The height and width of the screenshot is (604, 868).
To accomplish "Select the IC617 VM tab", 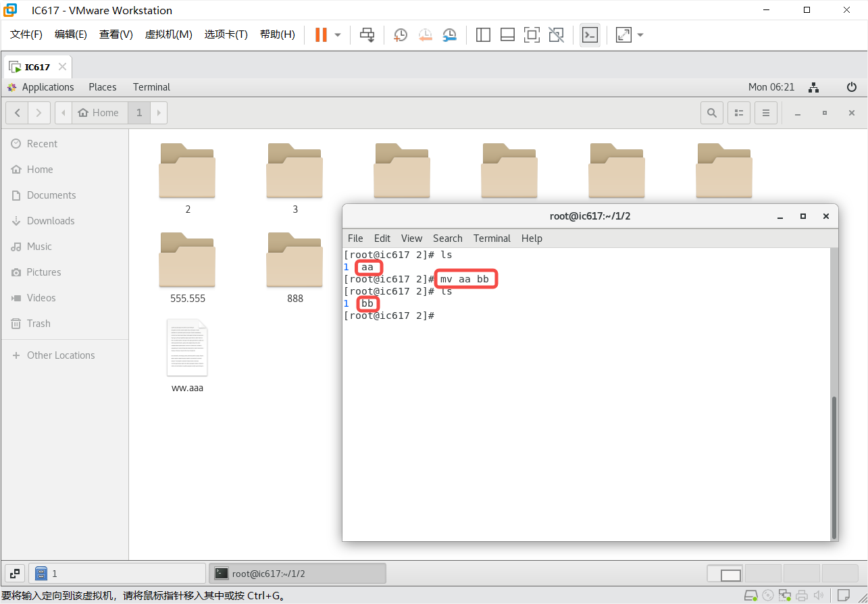I will 37,67.
